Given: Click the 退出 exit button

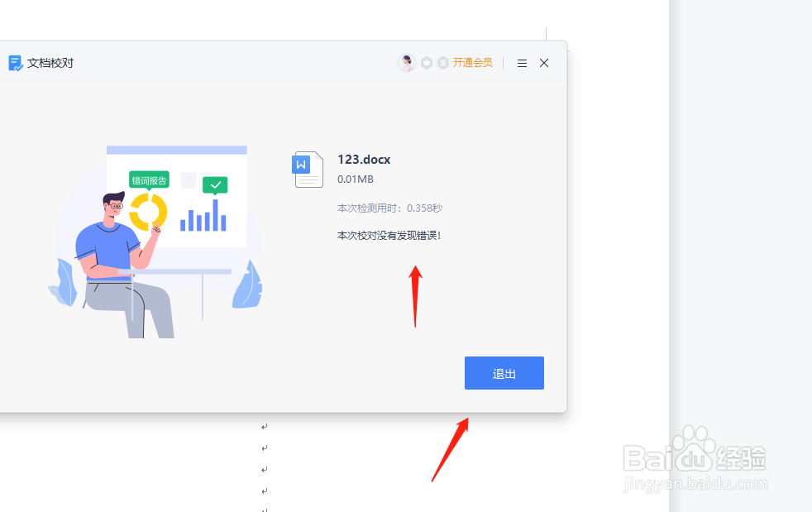Looking at the screenshot, I should click(504, 372).
